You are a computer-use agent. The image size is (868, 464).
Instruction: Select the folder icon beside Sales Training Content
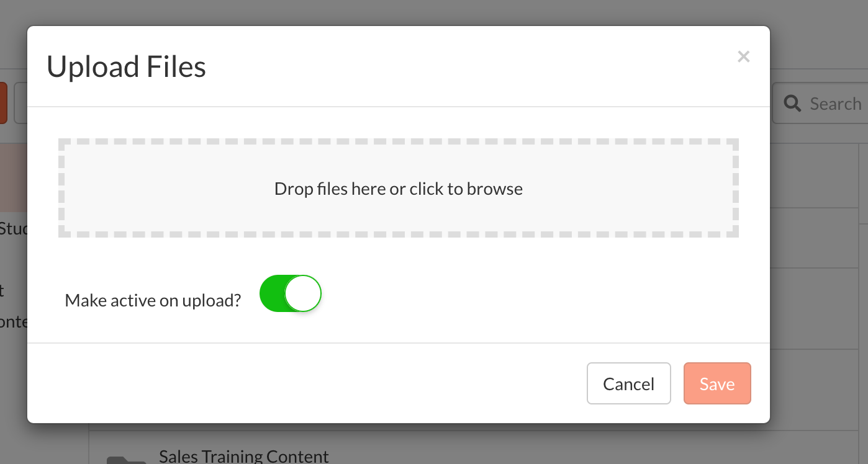pyautogui.click(x=126, y=460)
